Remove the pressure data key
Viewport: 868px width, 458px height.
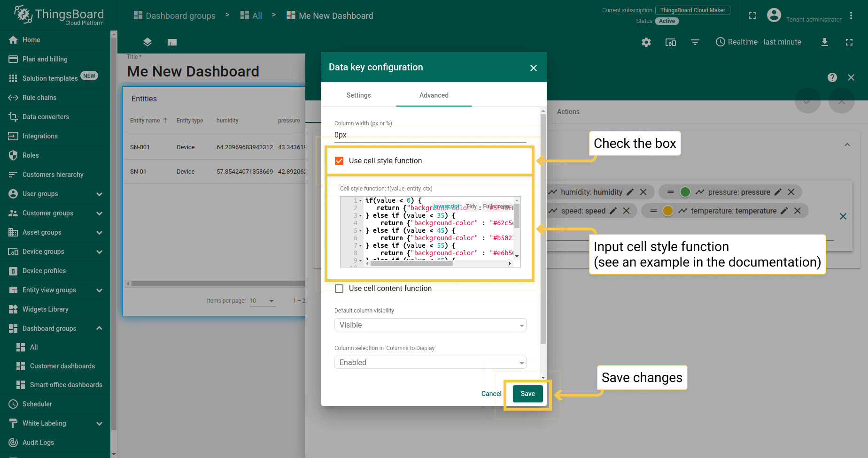click(x=791, y=192)
